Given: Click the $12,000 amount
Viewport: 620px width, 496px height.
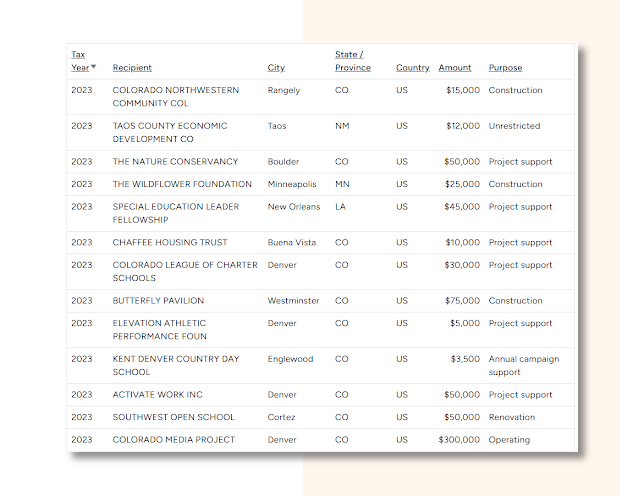Looking at the screenshot, I should pyautogui.click(x=463, y=126).
